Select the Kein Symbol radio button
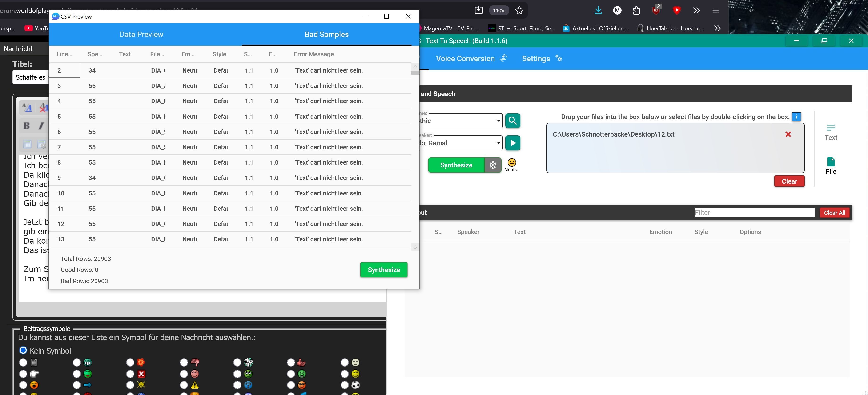The height and width of the screenshot is (395, 868). pyautogui.click(x=23, y=350)
